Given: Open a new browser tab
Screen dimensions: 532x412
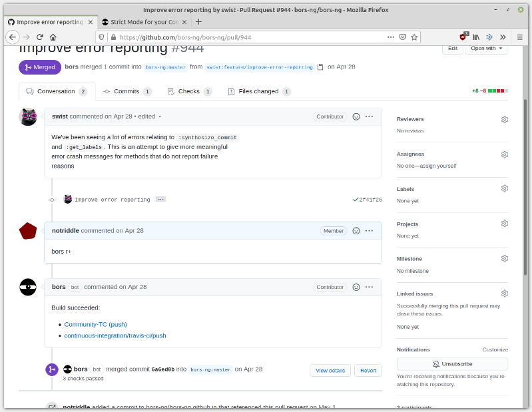Looking at the screenshot, I should click(199, 22).
